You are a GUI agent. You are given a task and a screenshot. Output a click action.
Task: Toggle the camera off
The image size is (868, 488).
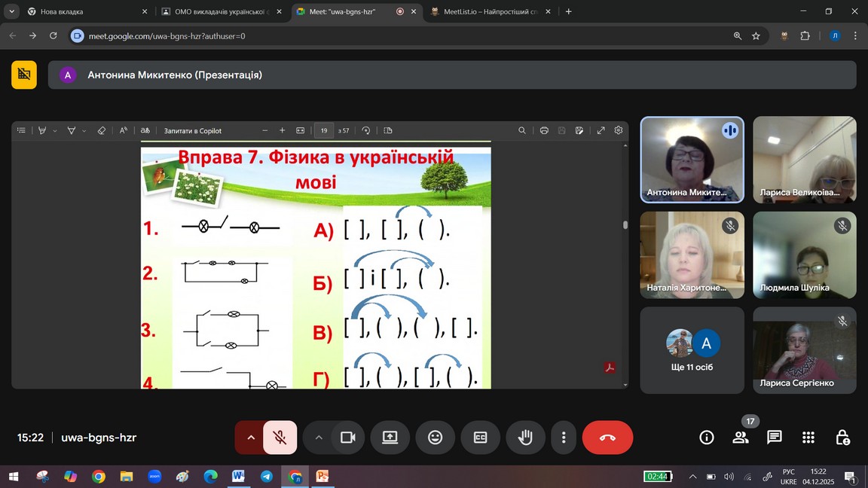(347, 438)
